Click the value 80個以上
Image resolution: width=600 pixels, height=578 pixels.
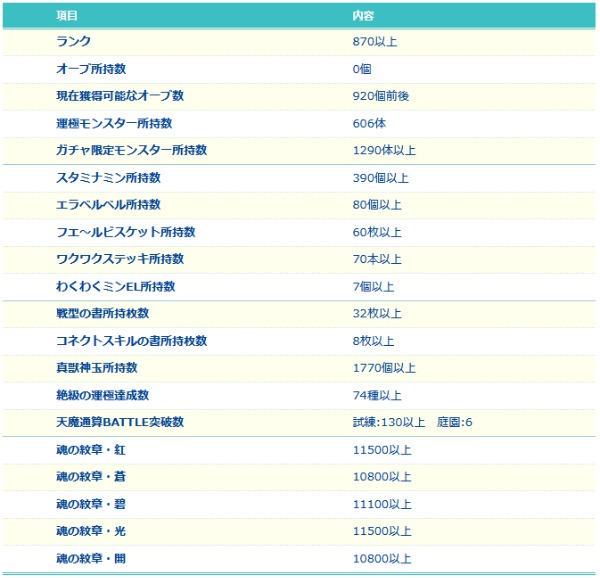tap(377, 205)
